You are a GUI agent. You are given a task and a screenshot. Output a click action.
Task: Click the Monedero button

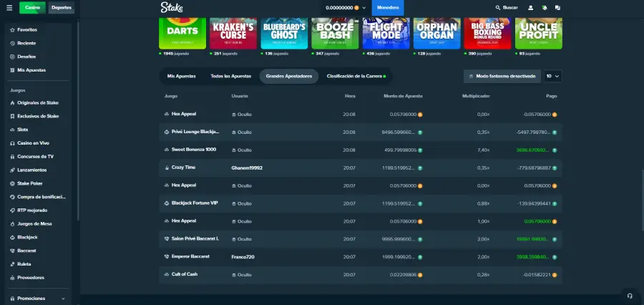(388, 8)
